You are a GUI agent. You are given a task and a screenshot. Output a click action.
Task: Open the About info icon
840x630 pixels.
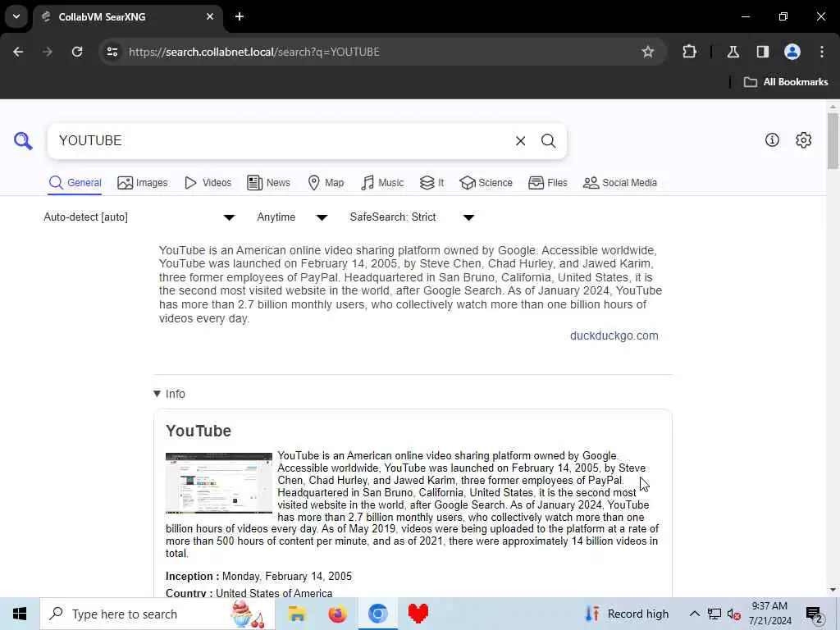click(x=772, y=140)
